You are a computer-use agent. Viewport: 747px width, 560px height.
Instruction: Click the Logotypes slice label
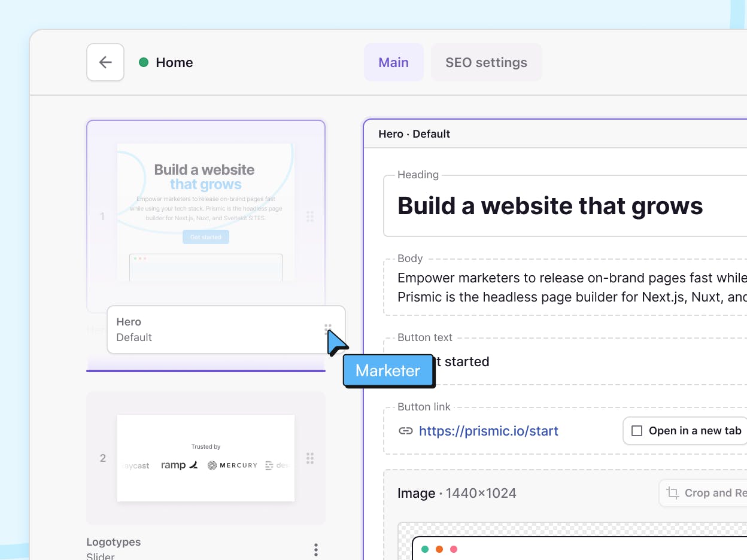(114, 542)
